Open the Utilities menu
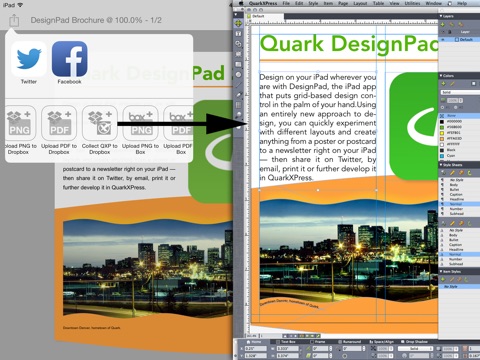The image size is (480, 360). coord(412,3)
